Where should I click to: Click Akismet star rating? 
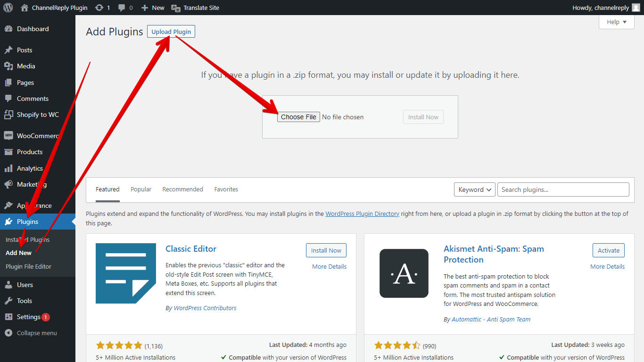coord(397,346)
